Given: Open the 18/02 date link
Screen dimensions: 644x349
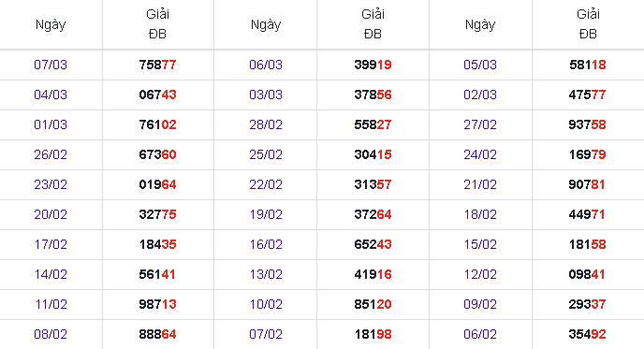Looking at the screenshot, I should pyautogui.click(x=480, y=215).
